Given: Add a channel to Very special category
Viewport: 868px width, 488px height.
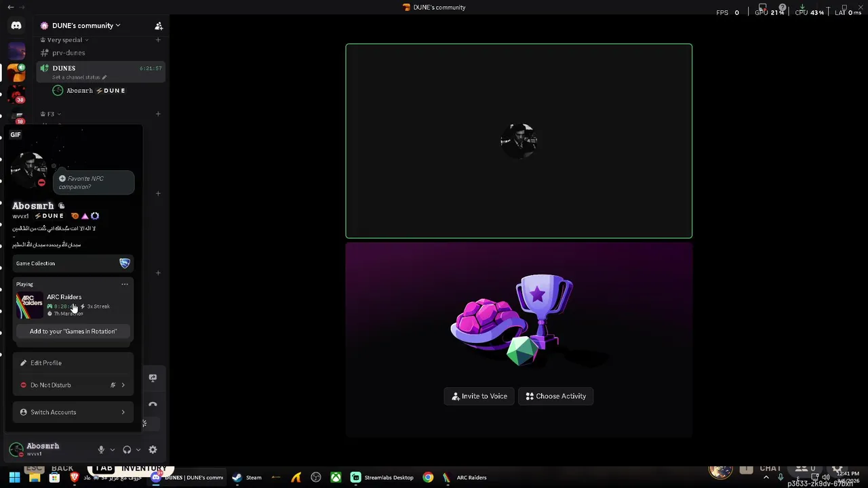Looking at the screenshot, I should [158, 40].
